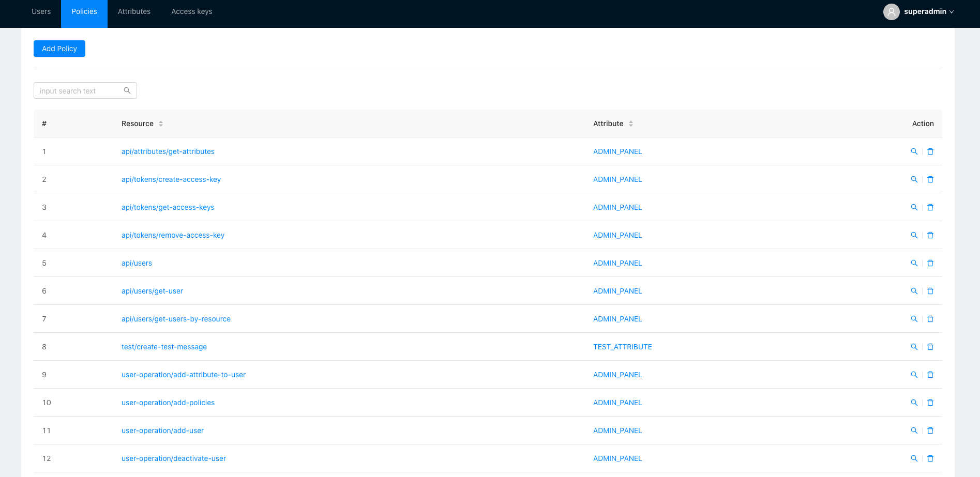980x477 pixels.
Task: Delete the api/tokens/remove-access-key policy
Action: coord(930,235)
